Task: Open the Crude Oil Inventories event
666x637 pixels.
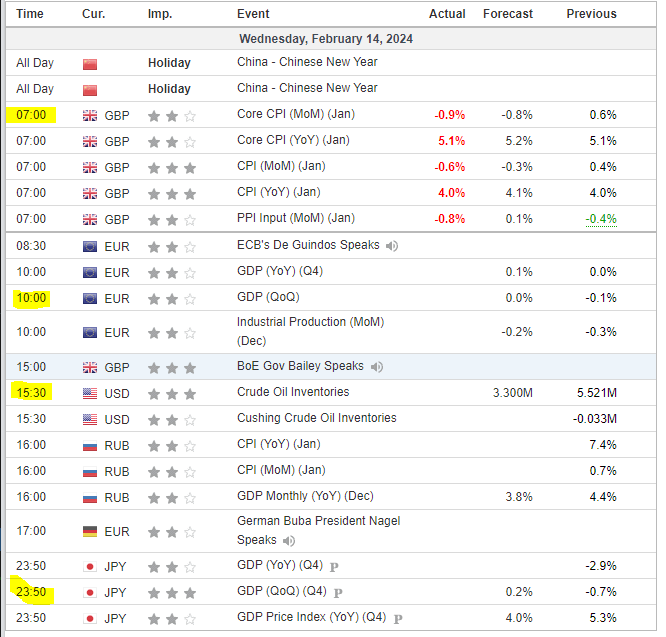Action: point(293,392)
